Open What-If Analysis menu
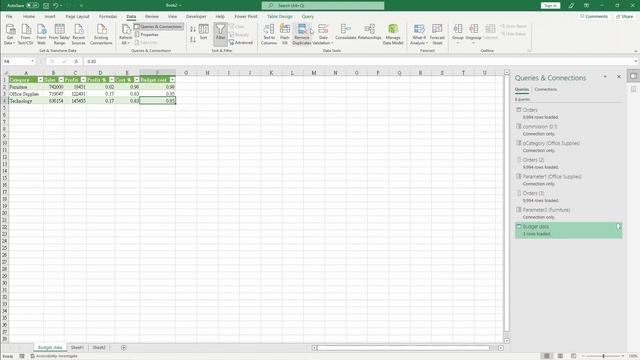This screenshot has height=360, width=640. (419, 34)
